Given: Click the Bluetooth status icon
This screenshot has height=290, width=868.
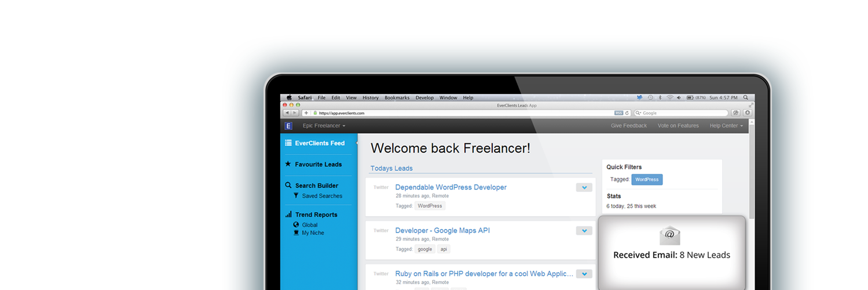Looking at the screenshot, I should tap(660, 97).
